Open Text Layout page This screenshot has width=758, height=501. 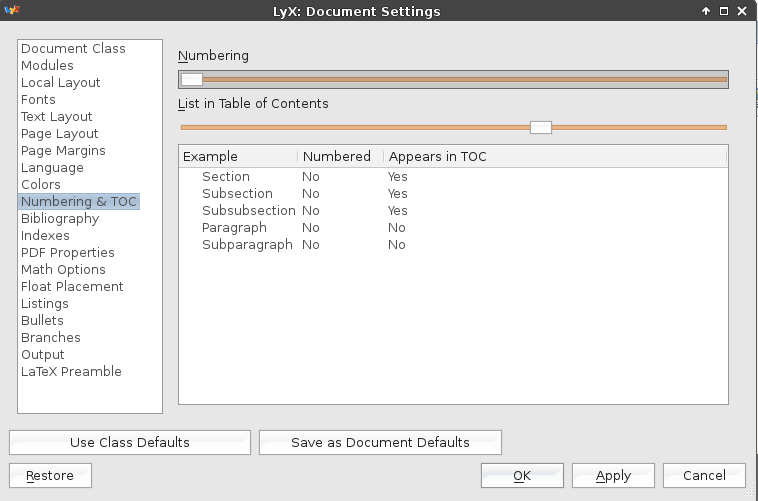point(57,117)
